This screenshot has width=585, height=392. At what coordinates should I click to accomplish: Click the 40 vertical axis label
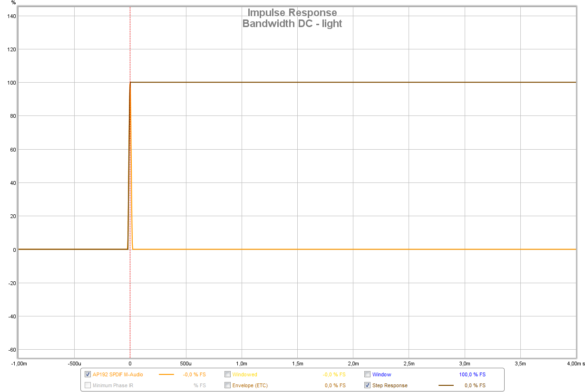13,183
